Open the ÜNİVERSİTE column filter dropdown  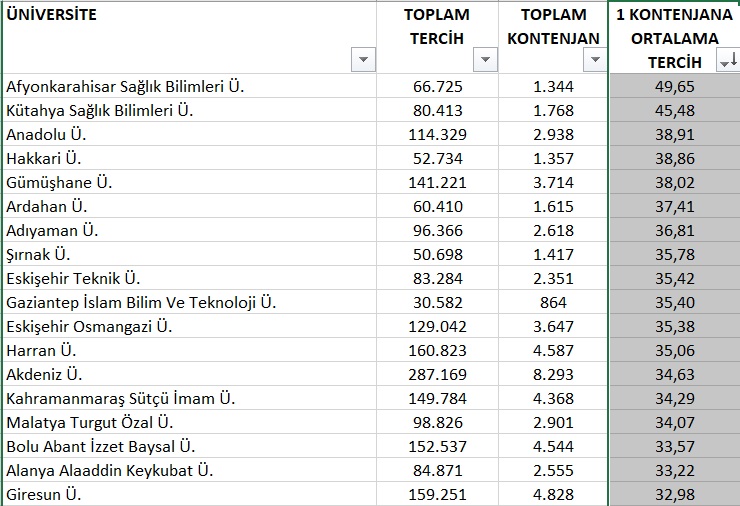[362, 60]
